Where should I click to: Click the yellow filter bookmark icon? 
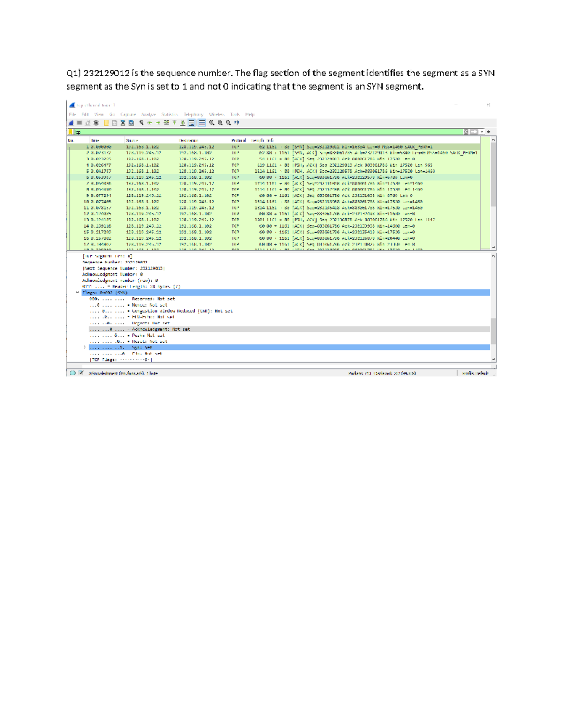coord(71,132)
